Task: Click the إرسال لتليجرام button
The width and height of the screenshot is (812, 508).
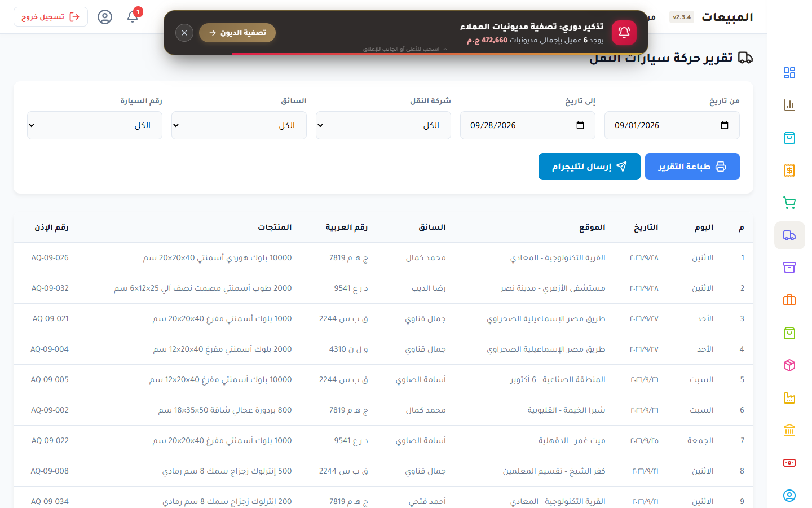Action: click(589, 167)
